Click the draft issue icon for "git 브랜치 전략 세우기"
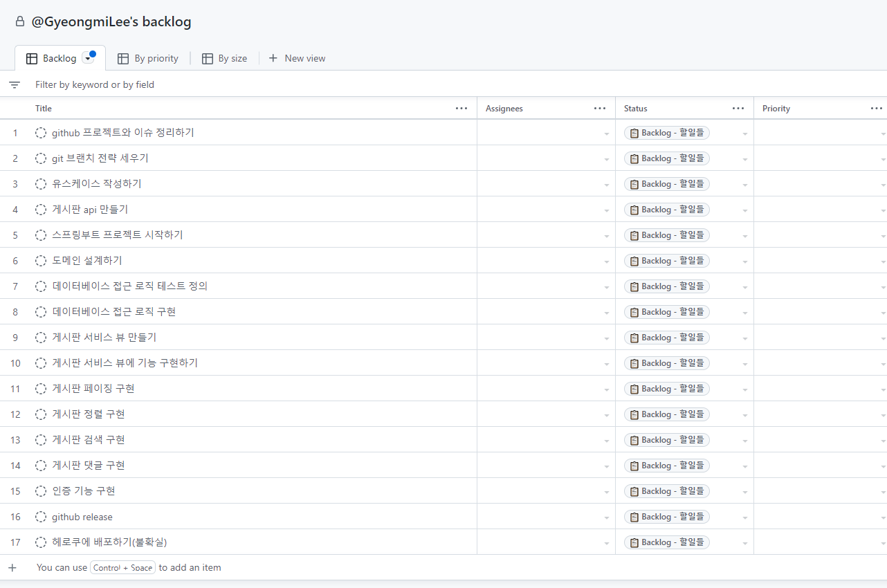 pos(41,158)
